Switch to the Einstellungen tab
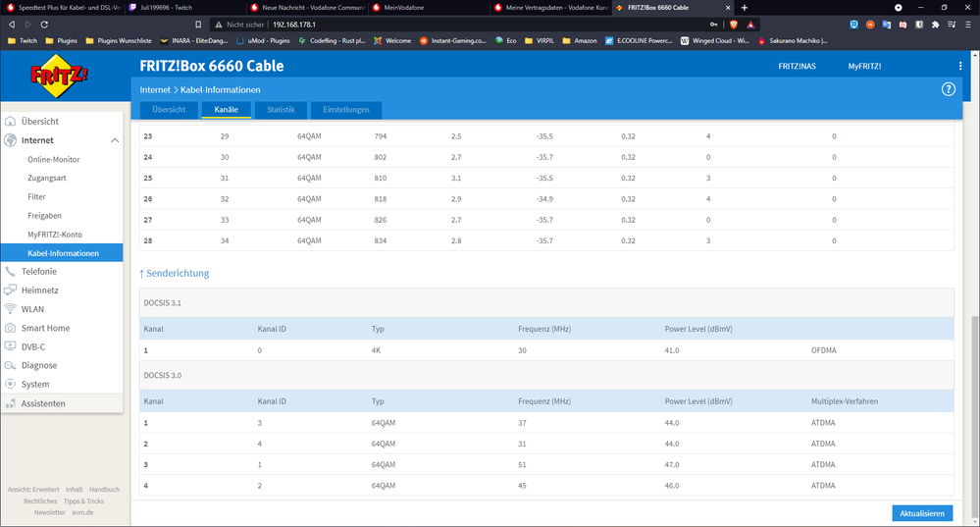 tap(346, 109)
